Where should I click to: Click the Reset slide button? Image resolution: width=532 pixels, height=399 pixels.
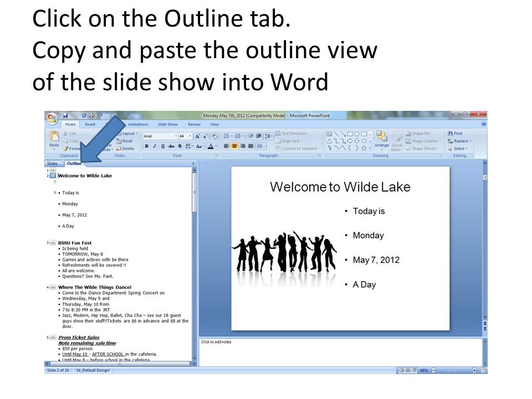coord(124,141)
